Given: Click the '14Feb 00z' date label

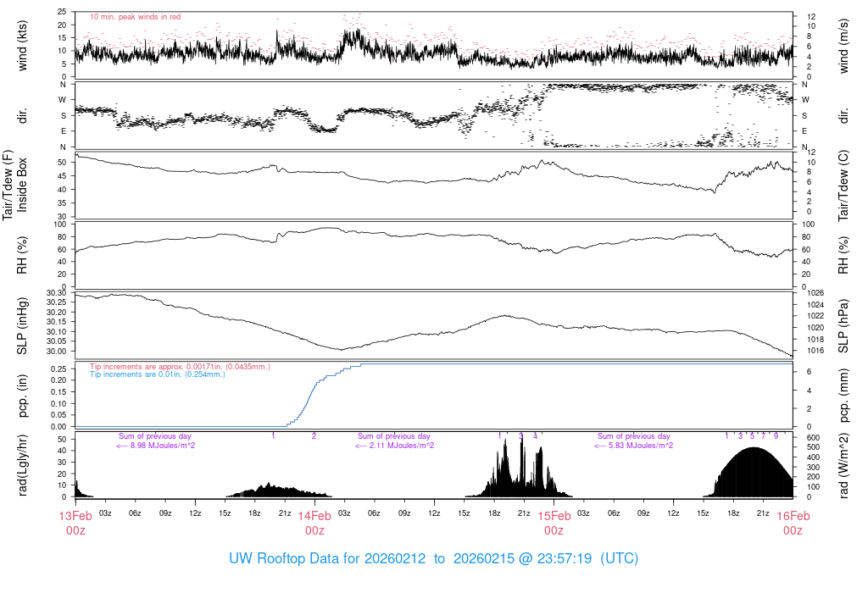Looking at the screenshot, I should pyautogui.click(x=314, y=524).
